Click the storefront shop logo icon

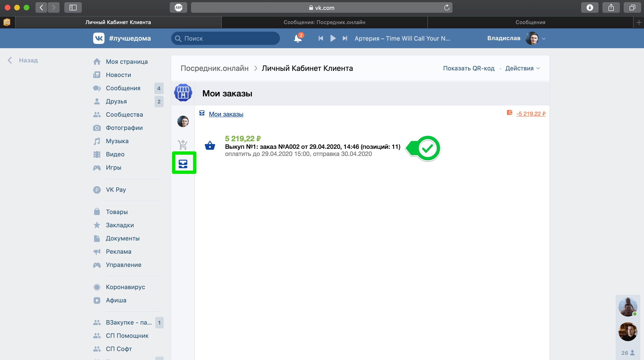pyautogui.click(x=183, y=93)
